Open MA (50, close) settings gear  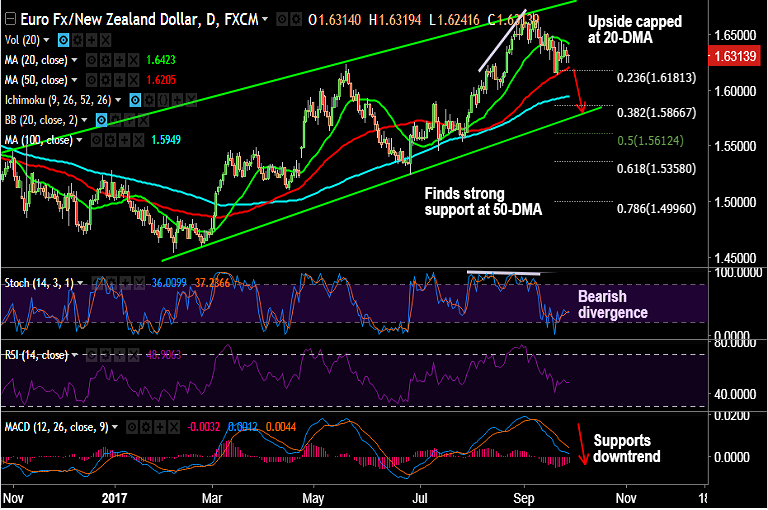pos(105,80)
